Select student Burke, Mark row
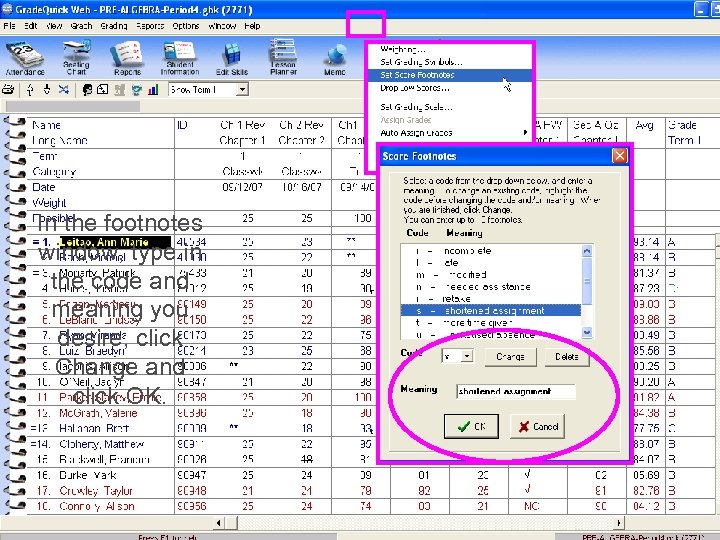This screenshot has height=540, width=720. (x=88, y=475)
